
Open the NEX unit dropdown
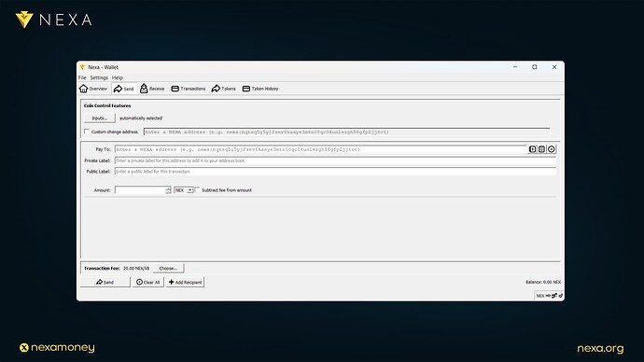(x=184, y=190)
